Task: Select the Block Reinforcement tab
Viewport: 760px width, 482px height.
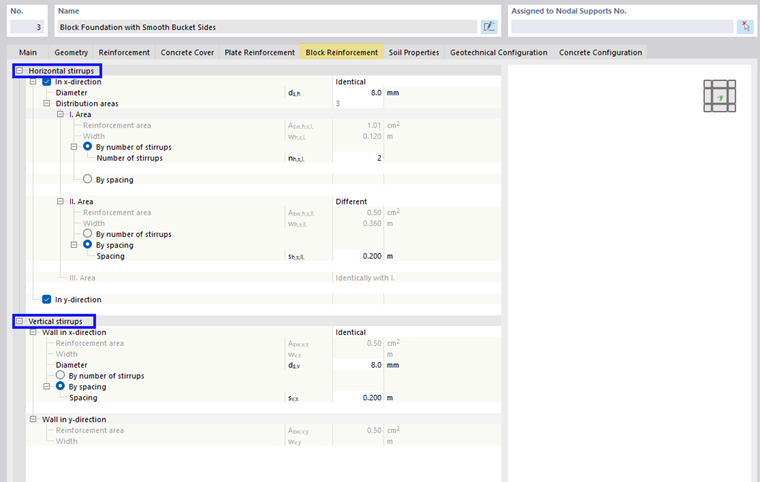Action: [x=342, y=52]
